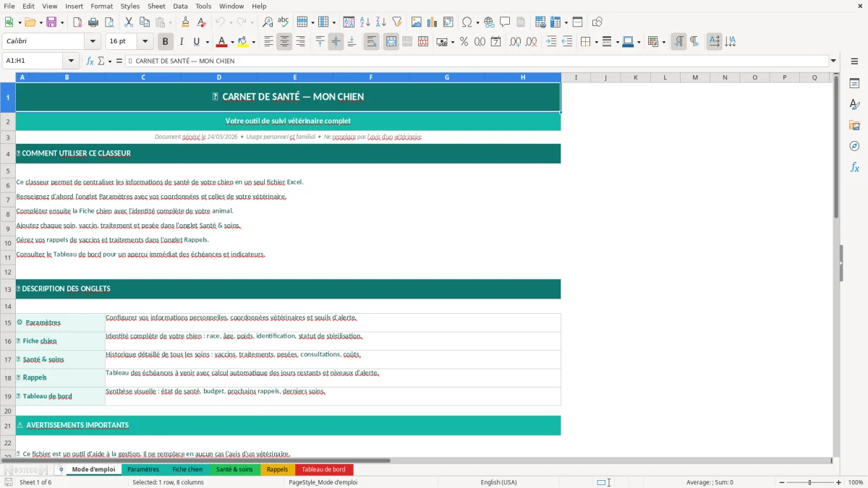The image size is (868, 488).
Task: Open the Font Size dropdown
Action: click(x=145, y=41)
